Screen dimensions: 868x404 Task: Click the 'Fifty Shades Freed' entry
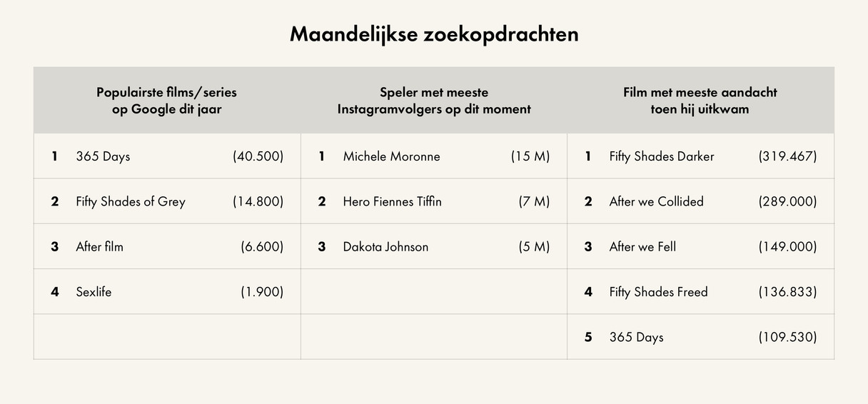[658, 292]
